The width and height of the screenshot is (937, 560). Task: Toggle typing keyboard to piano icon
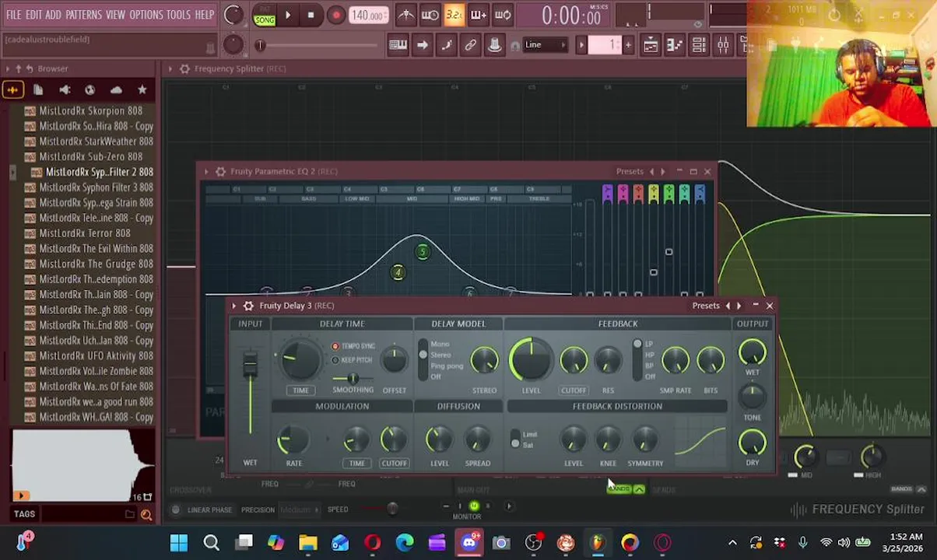coord(398,45)
